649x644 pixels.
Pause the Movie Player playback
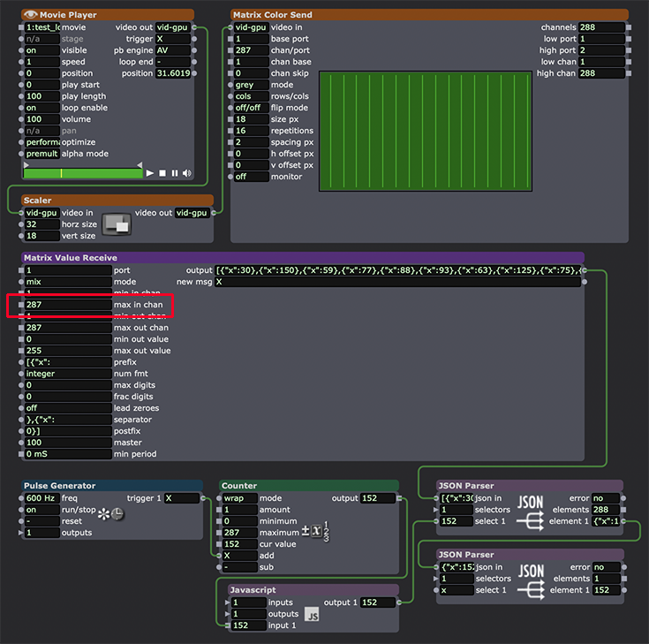point(175,173)
